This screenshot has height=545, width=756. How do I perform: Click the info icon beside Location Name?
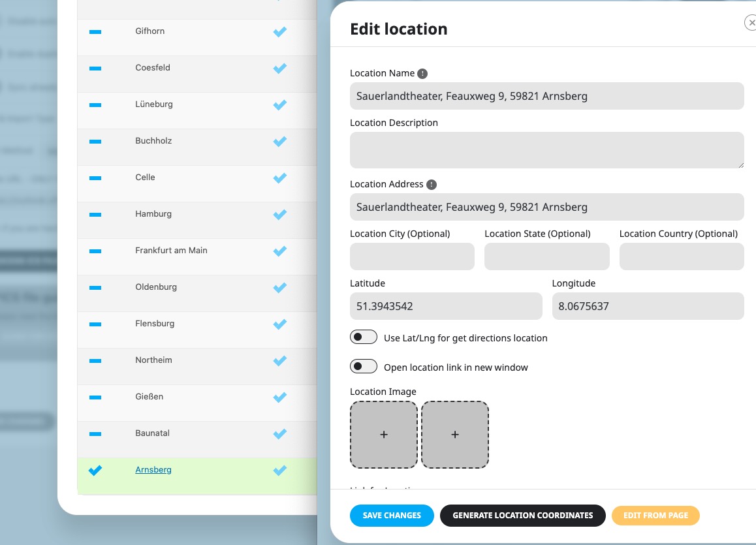(x=422, y=74)
